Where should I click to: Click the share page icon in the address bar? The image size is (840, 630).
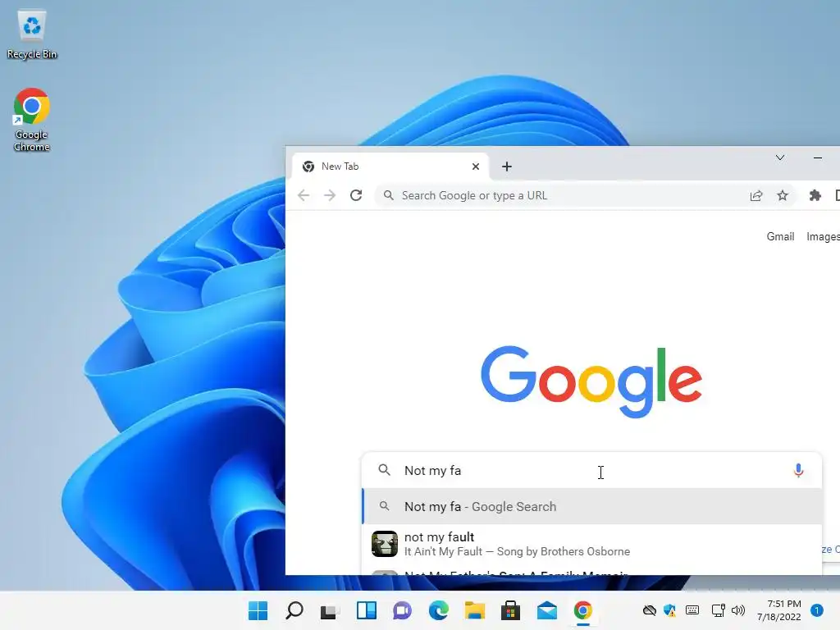coord(756,195)
